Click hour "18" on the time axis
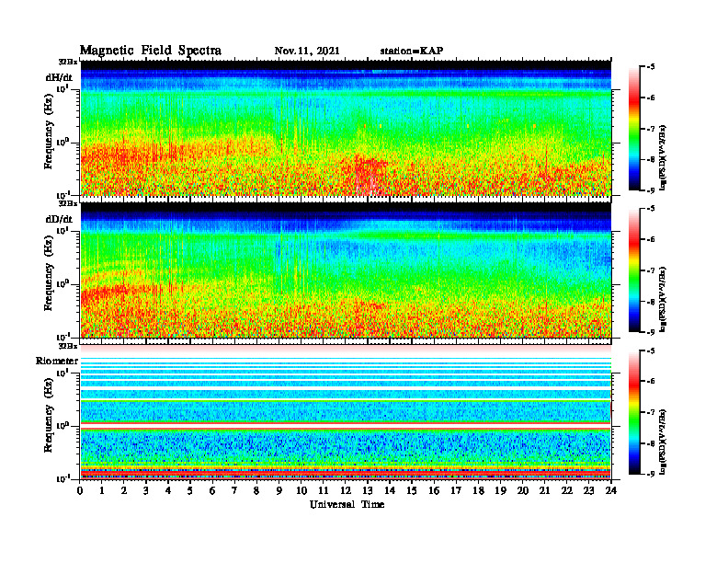The width and height of the screenshot is (728, 563). [x=478, y=490]
